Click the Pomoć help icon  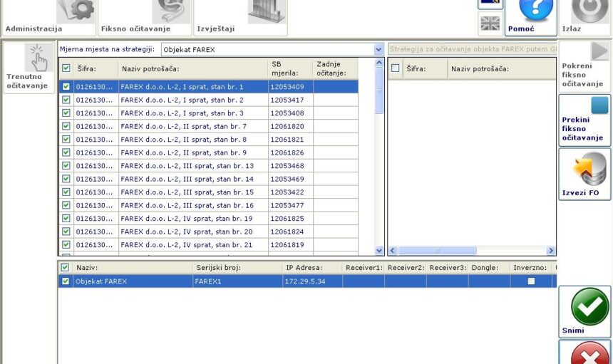(536, 10)
